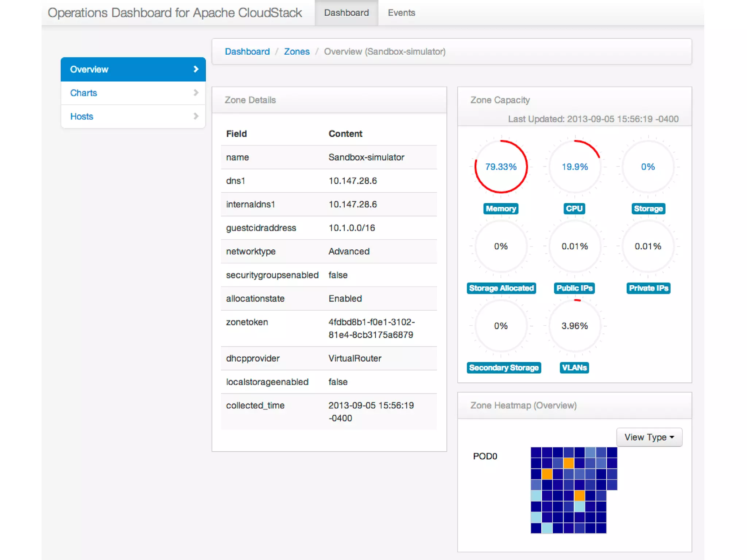Click the Private IPs gauge circle
The width and height of the screenshot is (747, 560).
pyautogui.click(x=648, y=246)
